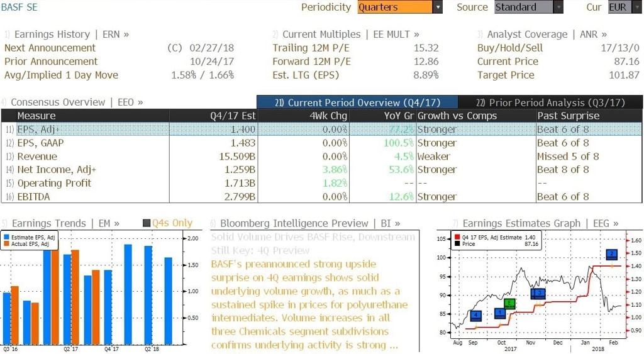Open the BASF 4Q Preview headline
Viewport: 644px width, 354px height.
(313, 243)
